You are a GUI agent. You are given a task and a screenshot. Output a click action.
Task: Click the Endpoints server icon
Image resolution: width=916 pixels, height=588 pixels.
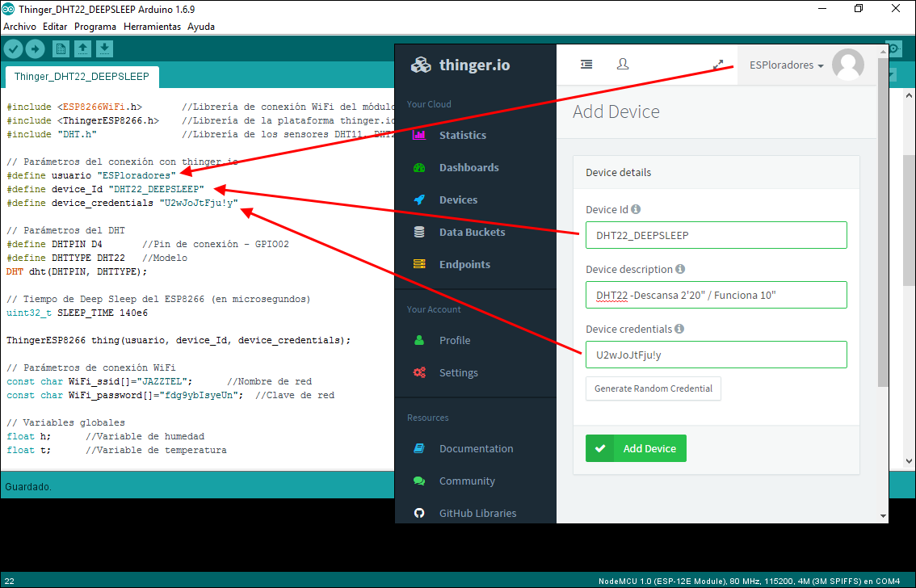pyautogui.click(x=419, y=264)
